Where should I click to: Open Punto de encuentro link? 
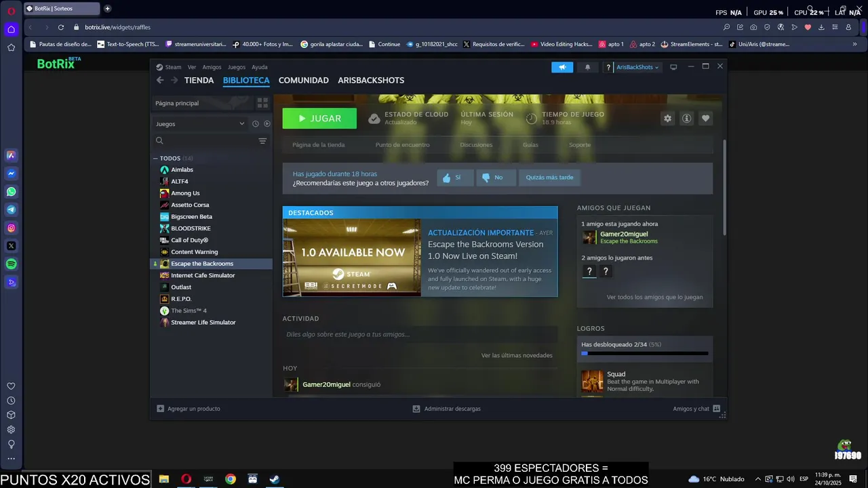coord(402,145)
